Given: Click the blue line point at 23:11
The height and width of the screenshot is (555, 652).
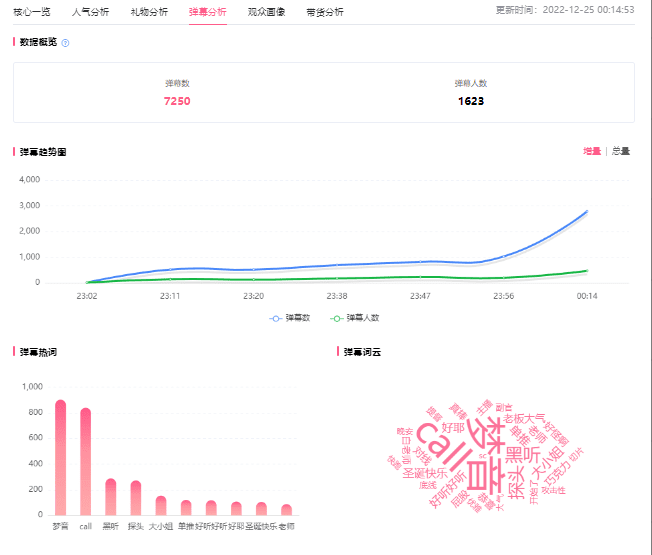Looking at the screenshot, I should pyautogui.click(x=170, y=269).
